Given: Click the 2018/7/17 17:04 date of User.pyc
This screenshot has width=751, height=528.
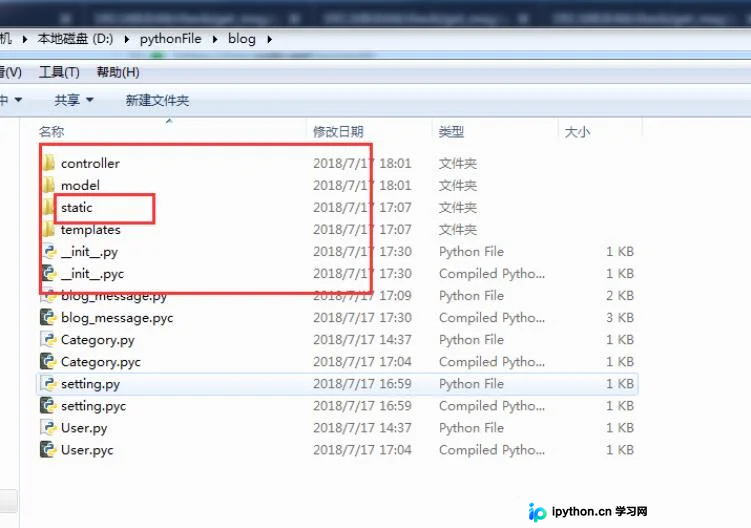Looking at the screenshot, I should (362, 450).
